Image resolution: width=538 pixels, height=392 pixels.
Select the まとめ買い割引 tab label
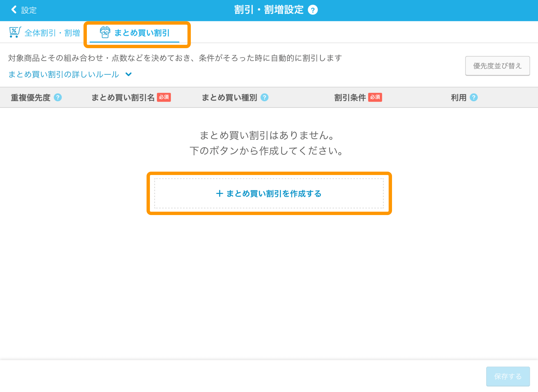coord(142,33)
